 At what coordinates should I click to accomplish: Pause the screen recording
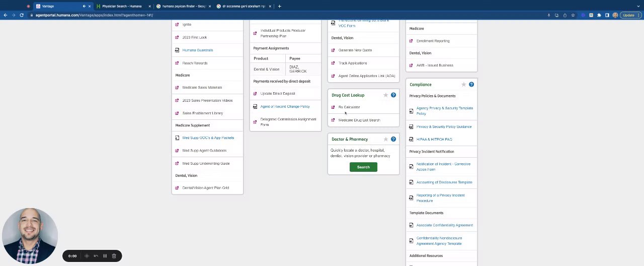(105, 256)
